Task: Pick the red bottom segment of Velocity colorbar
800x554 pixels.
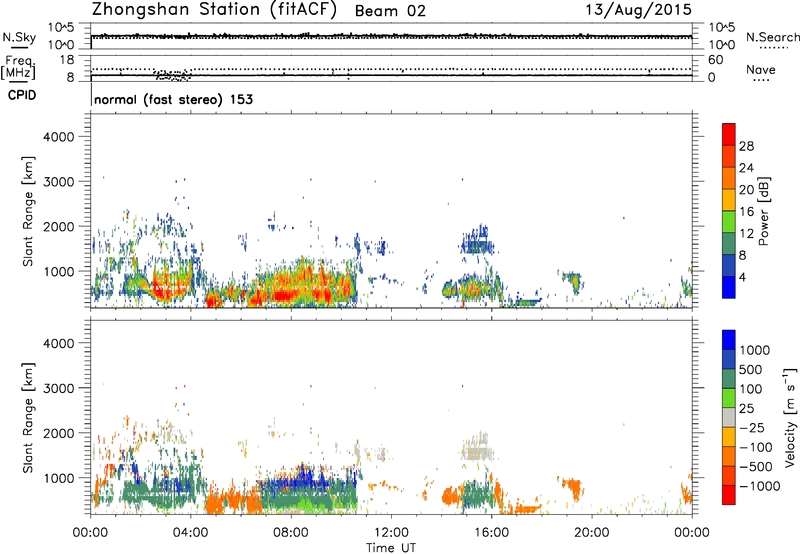Action: [x=729, y=495]
